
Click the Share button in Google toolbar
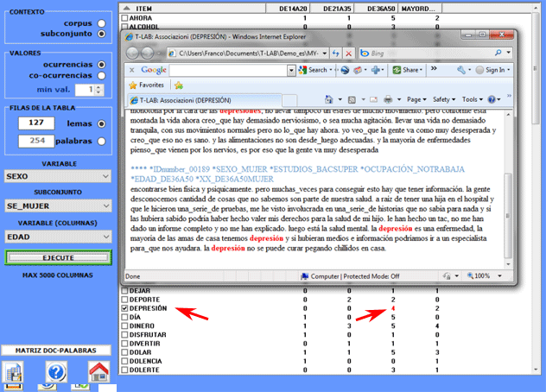click(408, 70)
